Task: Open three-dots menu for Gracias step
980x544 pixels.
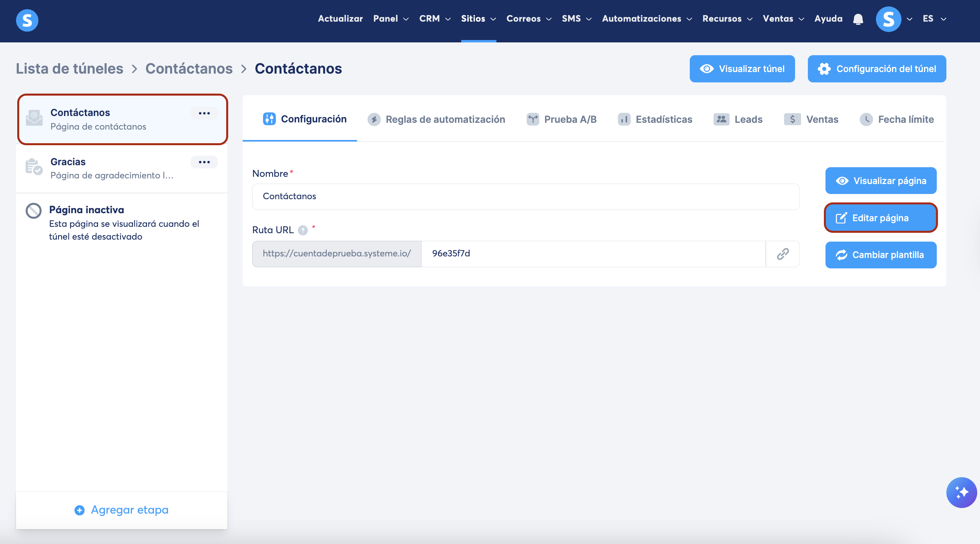Action: [x=204, y=162]
